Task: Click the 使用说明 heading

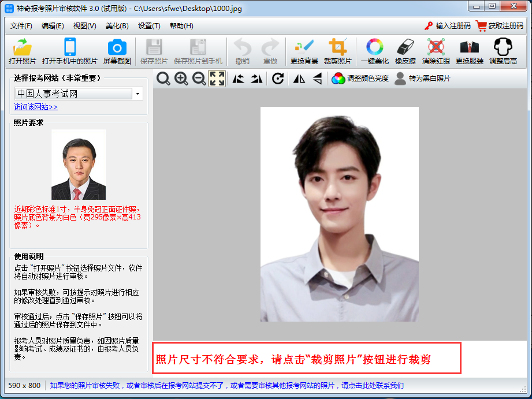Action: (28, 256)
